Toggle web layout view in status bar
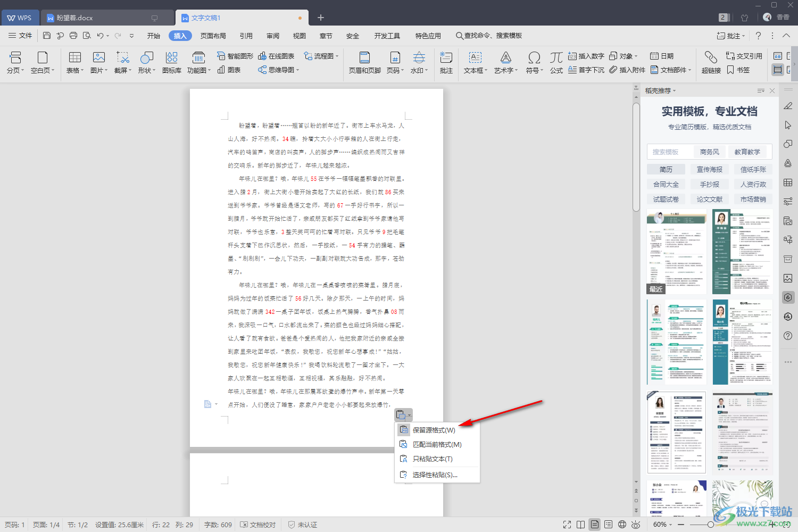The image size is (798, 532). pyautogui.click(x=622, y=525)
